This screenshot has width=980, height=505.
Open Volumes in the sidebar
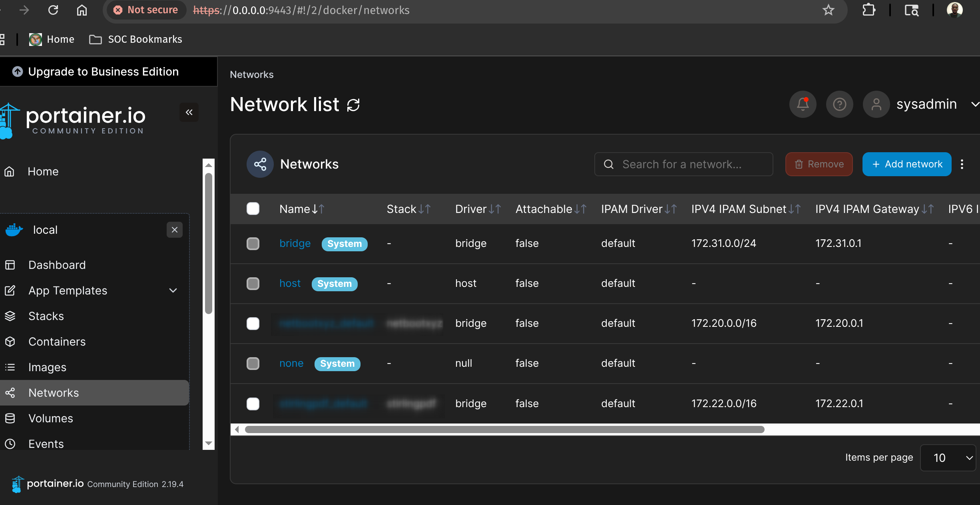point(51,418)
